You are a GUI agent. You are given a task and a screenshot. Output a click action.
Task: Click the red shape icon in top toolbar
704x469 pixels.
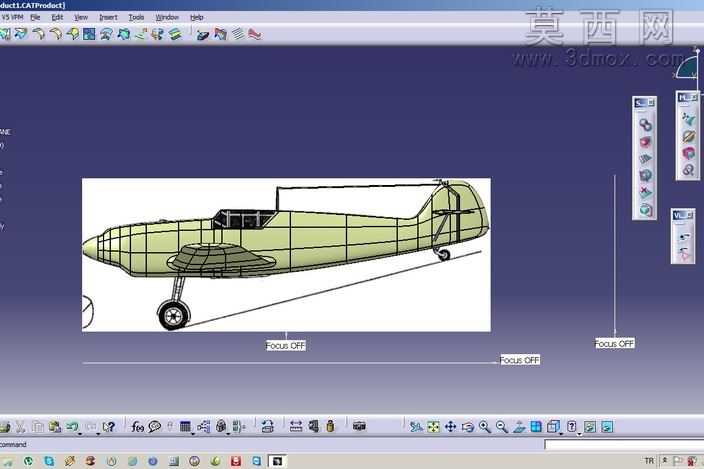pyautogui.click(x=255, y=34)
